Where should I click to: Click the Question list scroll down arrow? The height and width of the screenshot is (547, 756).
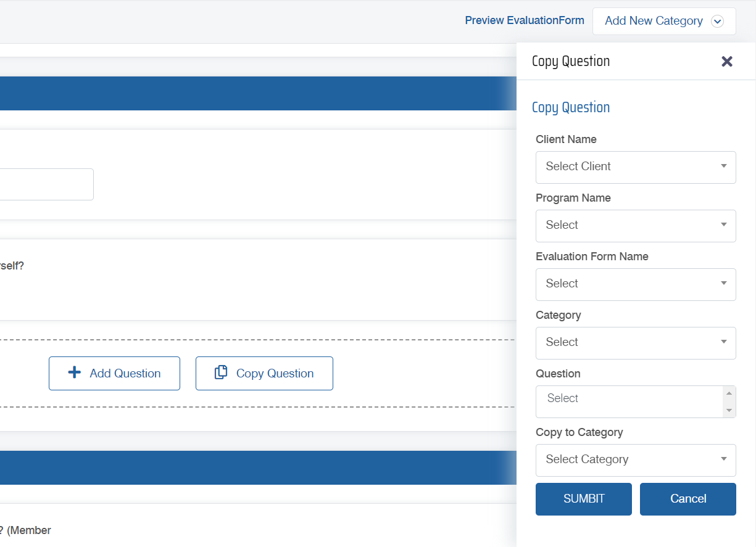[x=729, y=410]
